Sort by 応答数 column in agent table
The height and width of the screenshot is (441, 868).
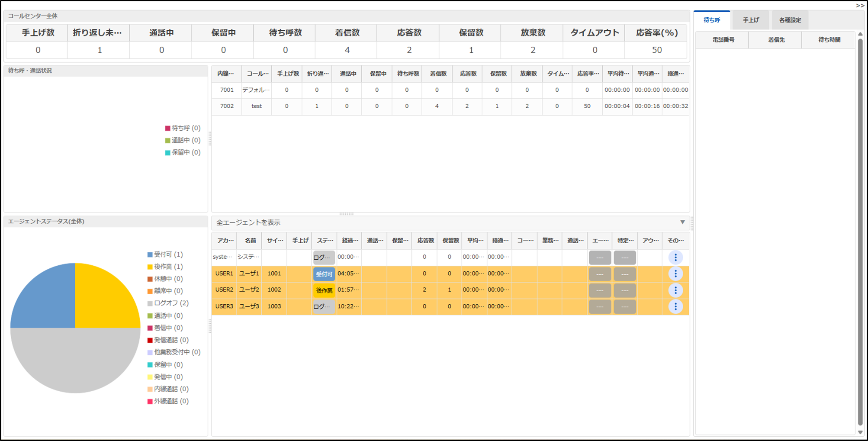(x=425, y=241)
